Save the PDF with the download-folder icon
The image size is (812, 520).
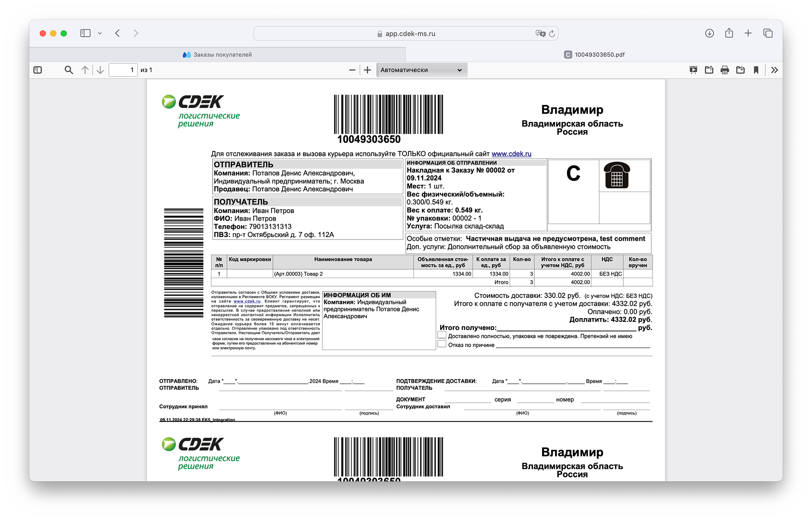coord(740,70)
